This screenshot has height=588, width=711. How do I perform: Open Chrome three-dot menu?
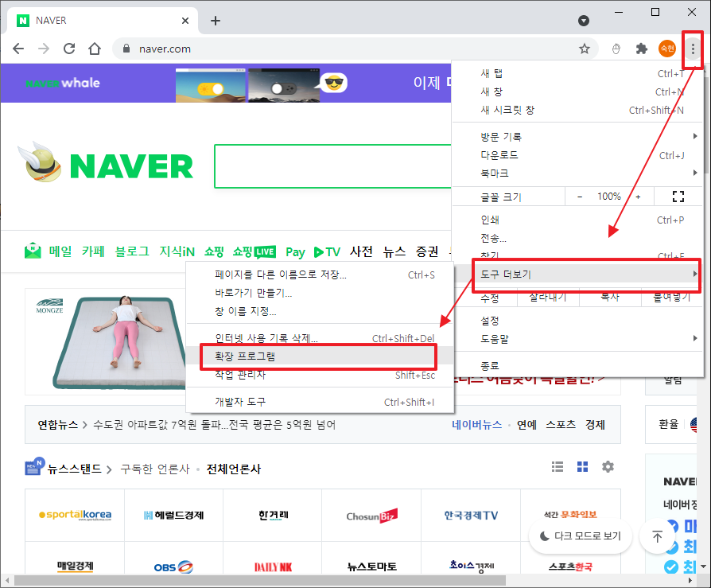click(x=693, y=49)
